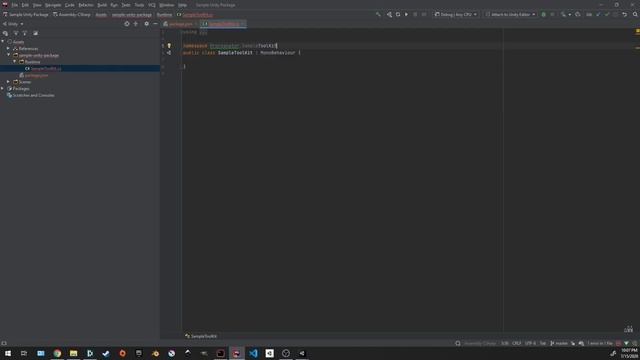Click Sample Unity Package breadcrumb
640x360 pixels.
[26, 15]
